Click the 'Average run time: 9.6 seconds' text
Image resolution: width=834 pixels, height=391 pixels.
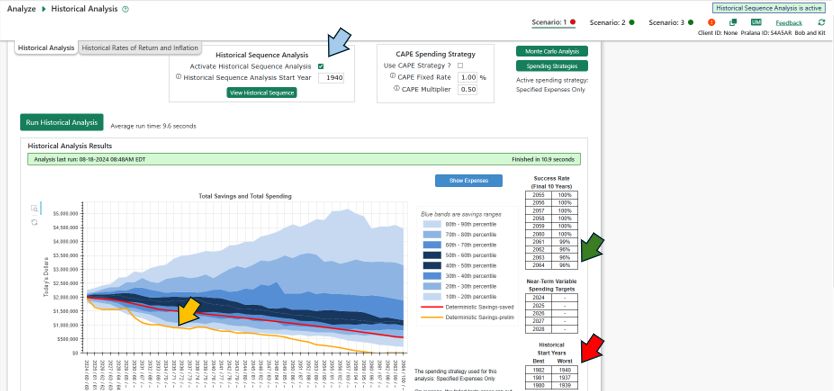click(x=153, y=127)
